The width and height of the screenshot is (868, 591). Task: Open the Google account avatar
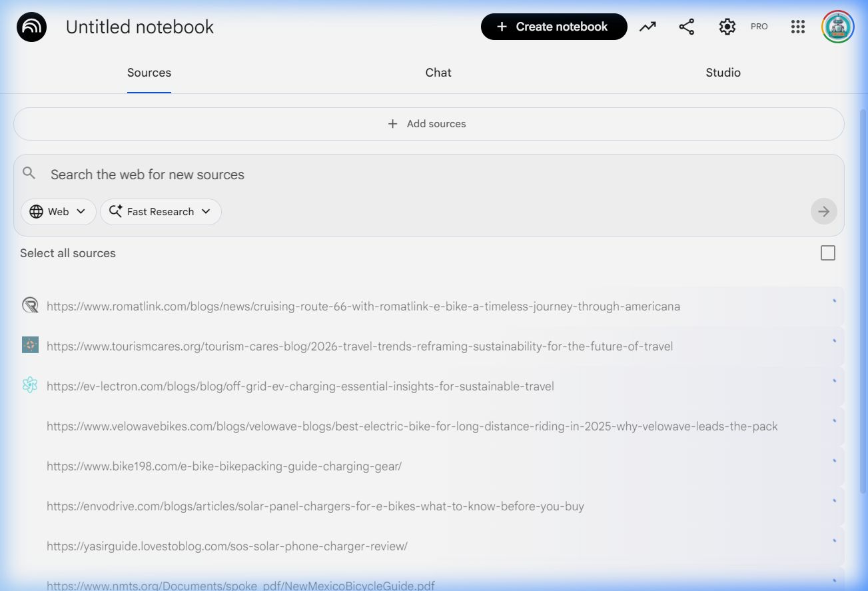(837, 27)
